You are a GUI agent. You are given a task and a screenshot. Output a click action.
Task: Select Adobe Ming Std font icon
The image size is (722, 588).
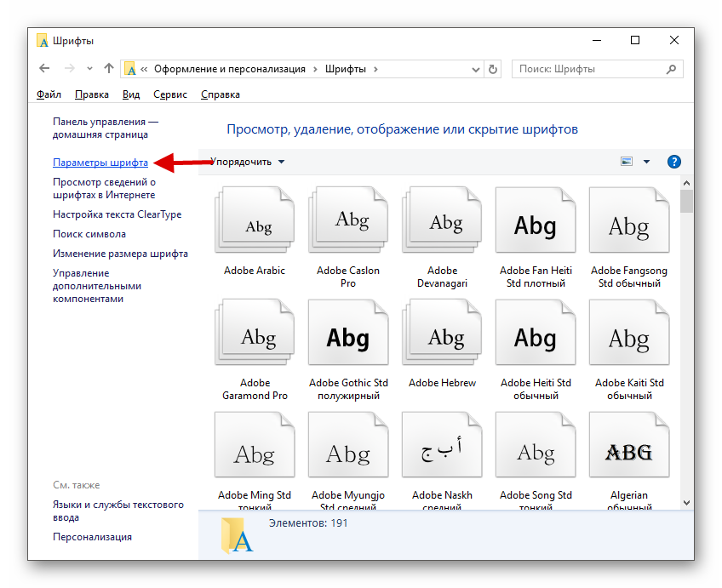pos(255,444)
